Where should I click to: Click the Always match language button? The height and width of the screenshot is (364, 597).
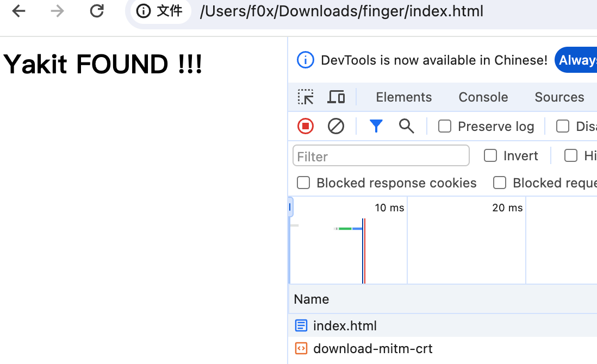576,60
